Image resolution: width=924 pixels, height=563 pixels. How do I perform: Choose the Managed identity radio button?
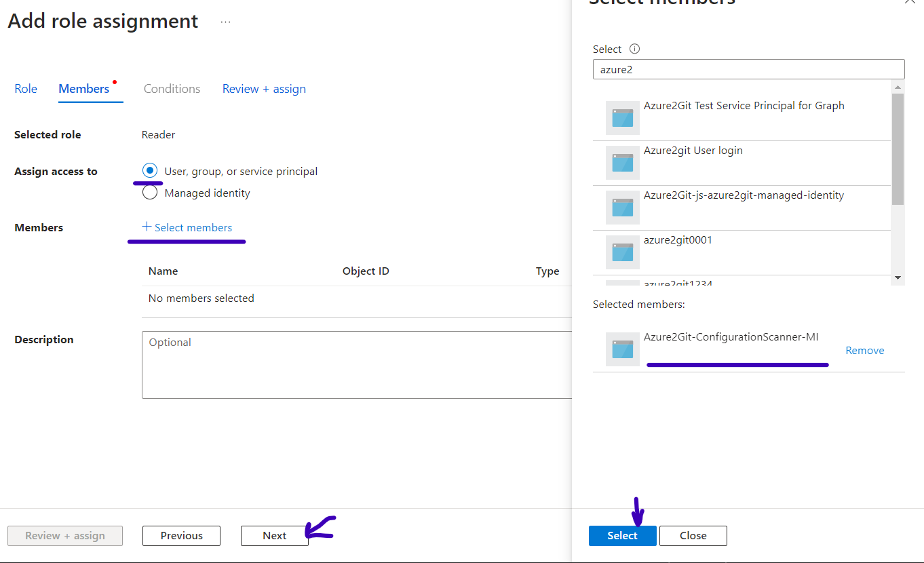(x=150, y=193)
